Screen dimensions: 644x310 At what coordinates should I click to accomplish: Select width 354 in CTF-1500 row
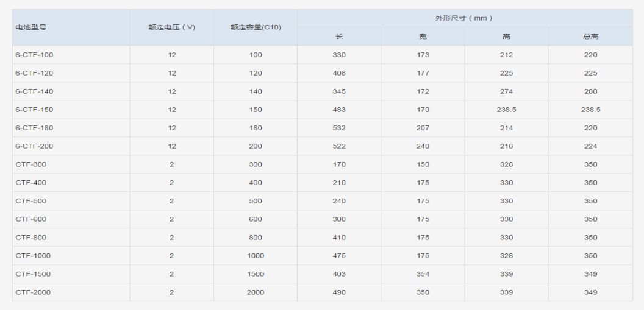(x=423, y=274)
